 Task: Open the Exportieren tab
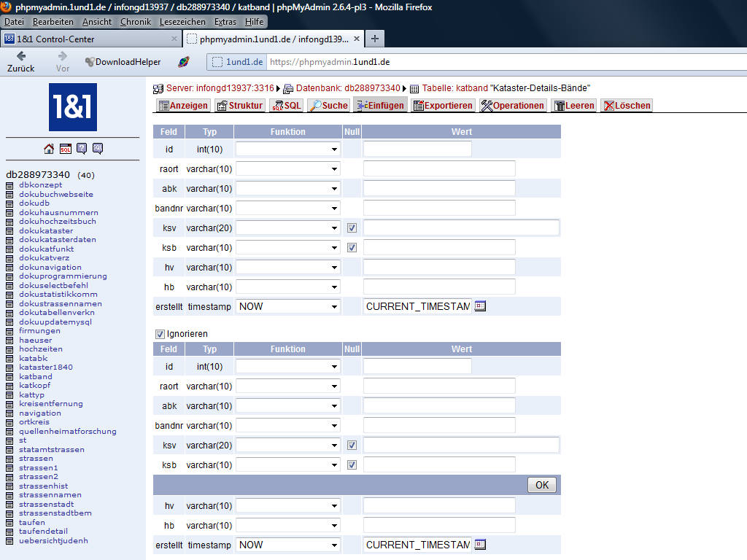click(x=443, y=106)
